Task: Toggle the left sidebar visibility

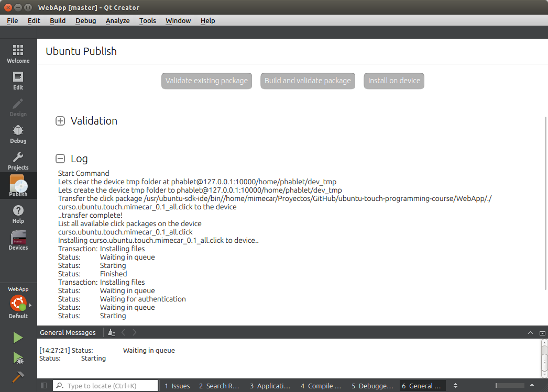Action: click(x=43, y=385)
